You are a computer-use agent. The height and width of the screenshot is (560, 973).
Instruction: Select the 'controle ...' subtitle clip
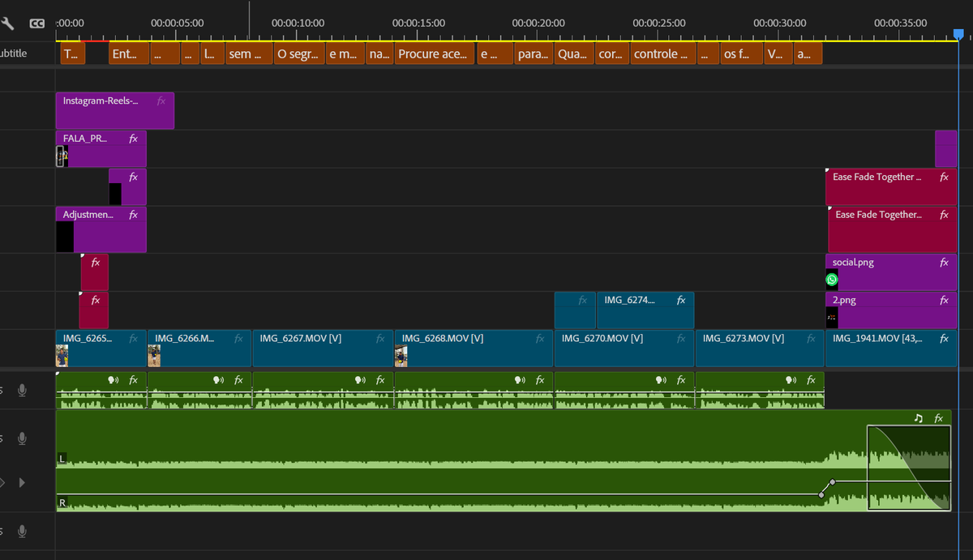[663, 53]
